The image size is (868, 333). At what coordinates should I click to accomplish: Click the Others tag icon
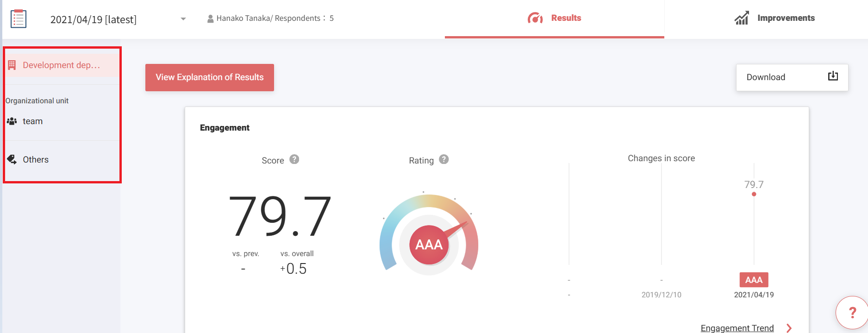(12, 159)
